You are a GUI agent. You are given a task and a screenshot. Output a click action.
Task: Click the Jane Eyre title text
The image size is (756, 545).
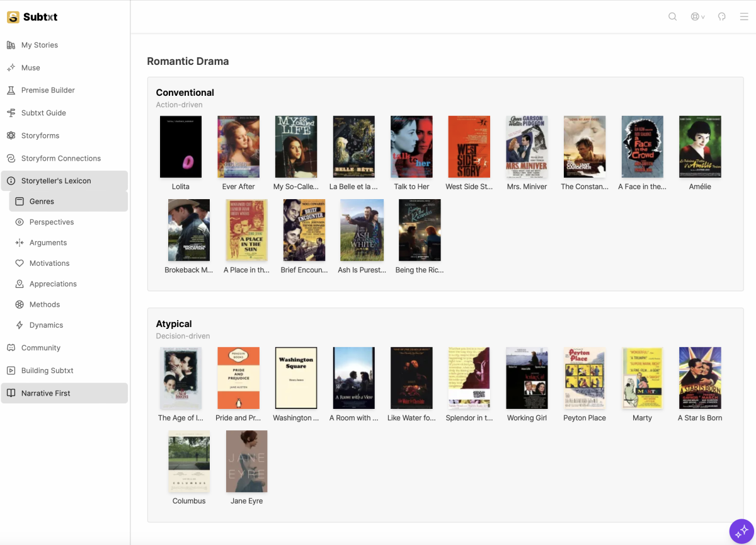247,501
